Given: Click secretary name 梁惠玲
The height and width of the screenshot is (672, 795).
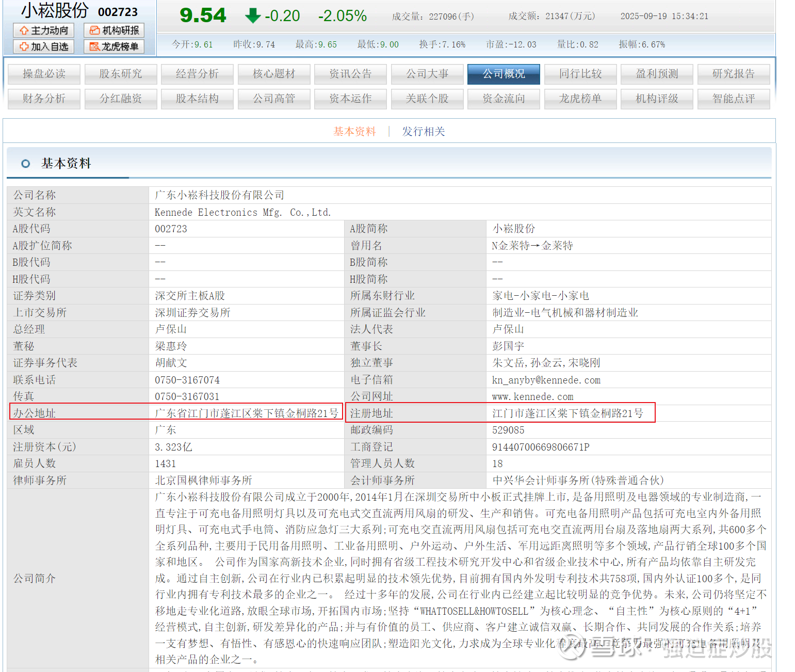Looking at the screenshot, I should pos(171,346).
